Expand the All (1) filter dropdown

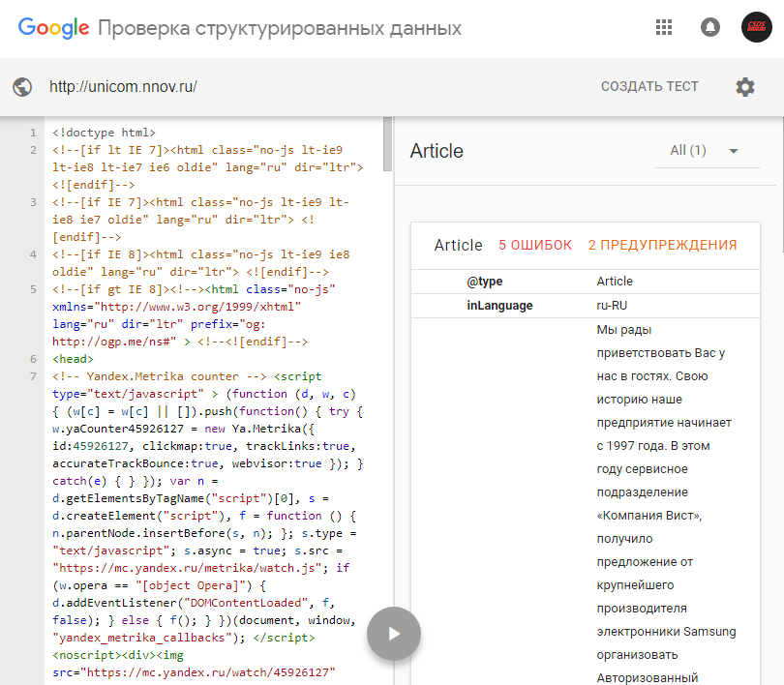pyautogui.click(x=704, y=151)
